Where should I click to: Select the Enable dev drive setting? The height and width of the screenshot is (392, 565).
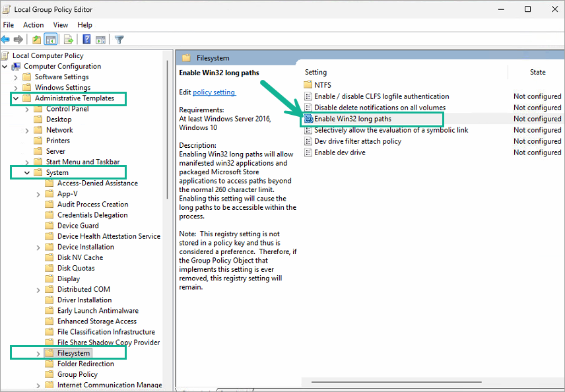coord(339,152)
